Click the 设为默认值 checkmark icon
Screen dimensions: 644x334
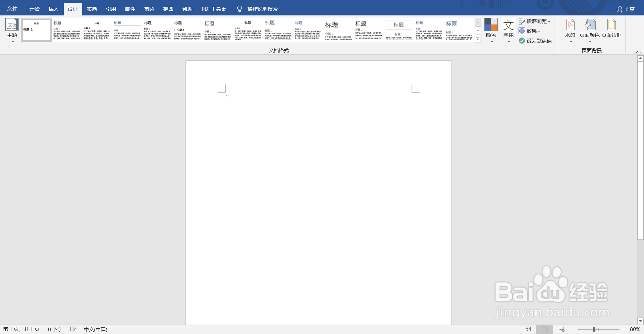522,41
